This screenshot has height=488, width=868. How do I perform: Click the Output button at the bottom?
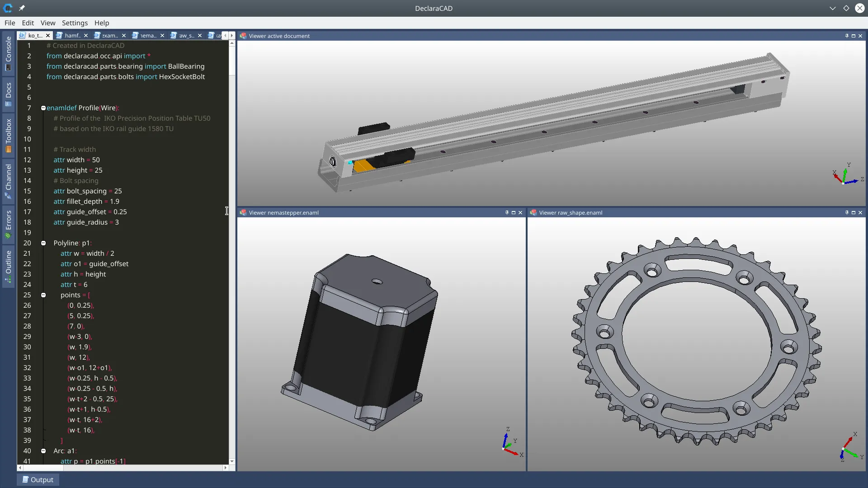pos(38,479)
